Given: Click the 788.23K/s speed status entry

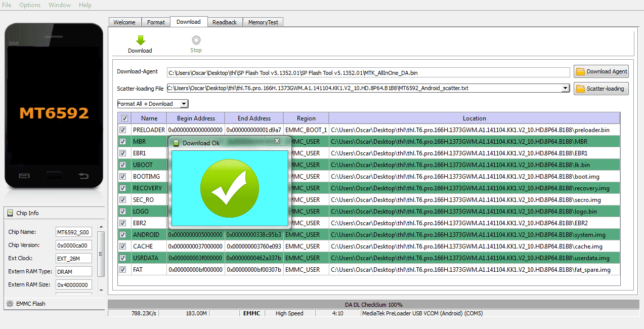Looking at the screenshot, I should (x=134, y=313).
